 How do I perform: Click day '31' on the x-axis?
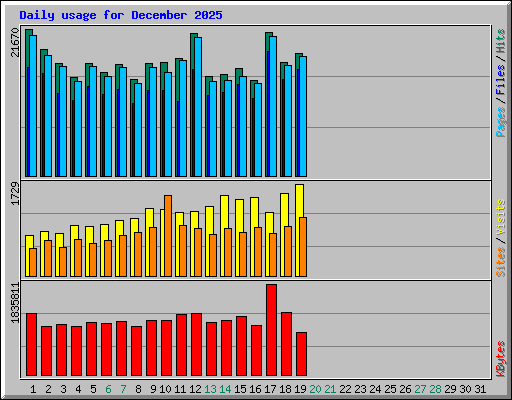click(480, 389)
